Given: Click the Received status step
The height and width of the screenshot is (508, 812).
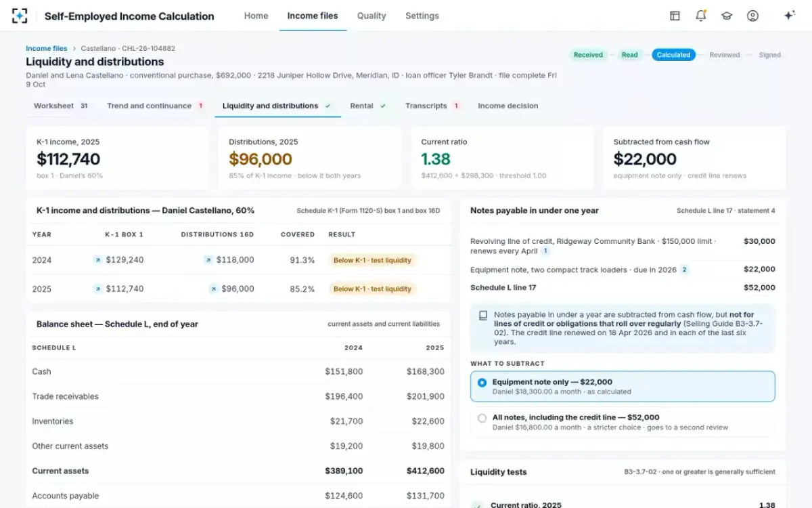Looking at the screenshot, I should coord(588,55).
